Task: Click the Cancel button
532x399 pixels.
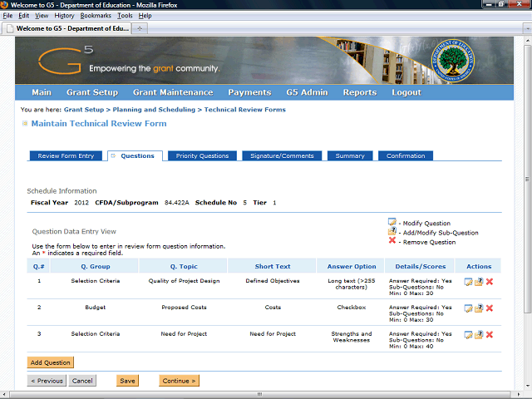Action: (82, 381)
